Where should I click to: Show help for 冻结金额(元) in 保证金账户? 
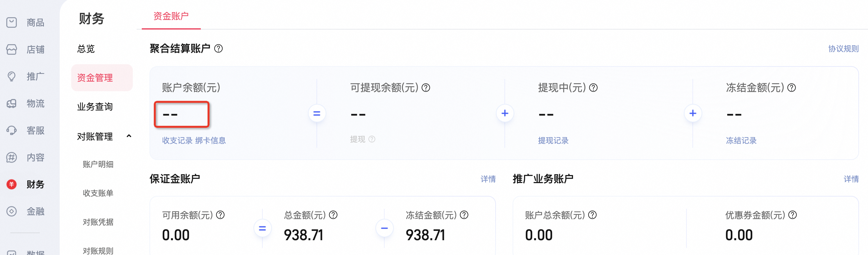click(464, 215)
